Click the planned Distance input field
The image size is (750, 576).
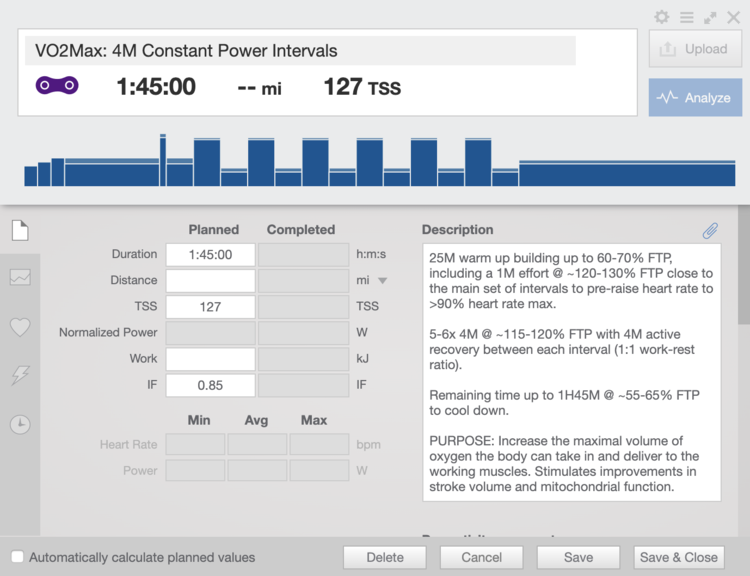point(210,281)
